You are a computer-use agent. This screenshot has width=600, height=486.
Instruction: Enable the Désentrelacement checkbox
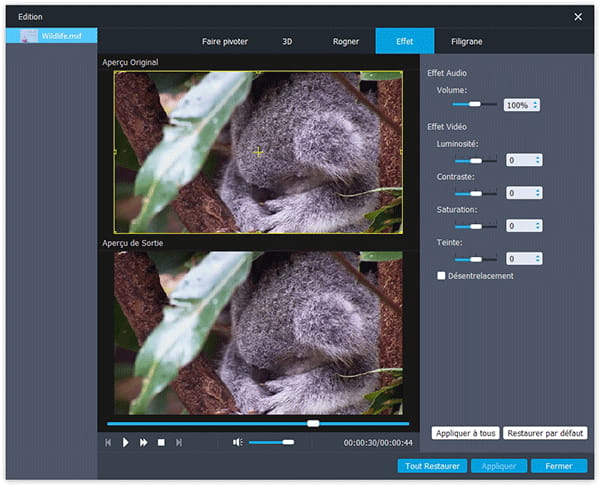pos(441,276)
